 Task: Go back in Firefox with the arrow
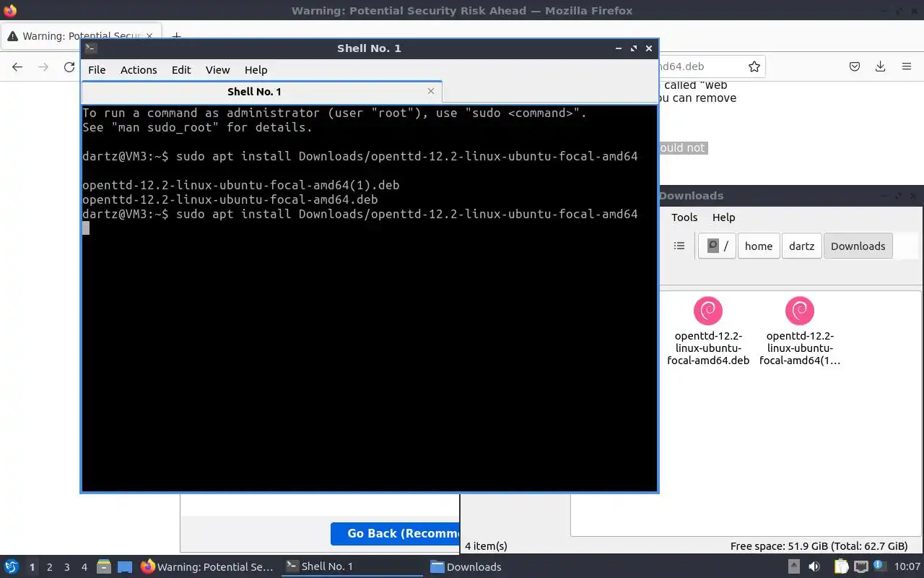click(x=17, y=66)
